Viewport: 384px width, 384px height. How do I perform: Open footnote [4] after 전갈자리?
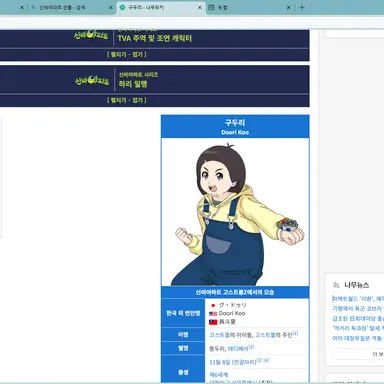click(266, 360)
